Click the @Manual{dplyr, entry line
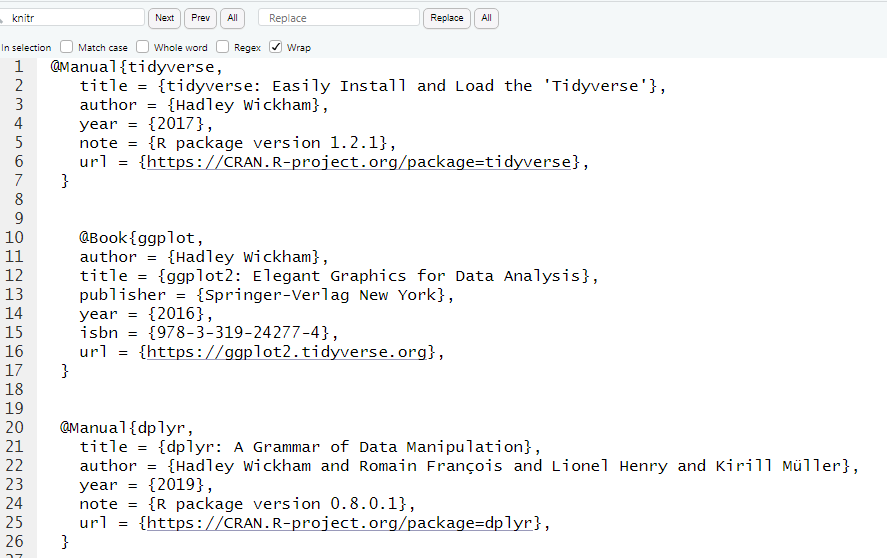This screenshot has width=887, height=558. [x=127, y=428]
